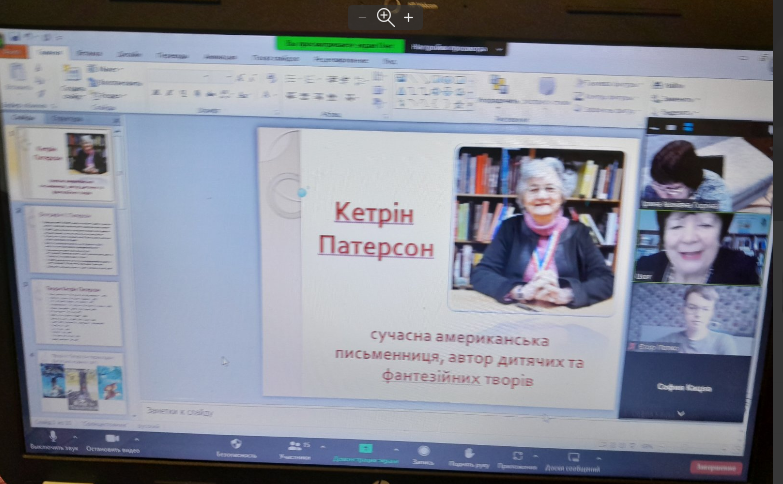Click the red Завершение end meeting button
This screenshot has width=783, height=484.
[x=716, y=468]
